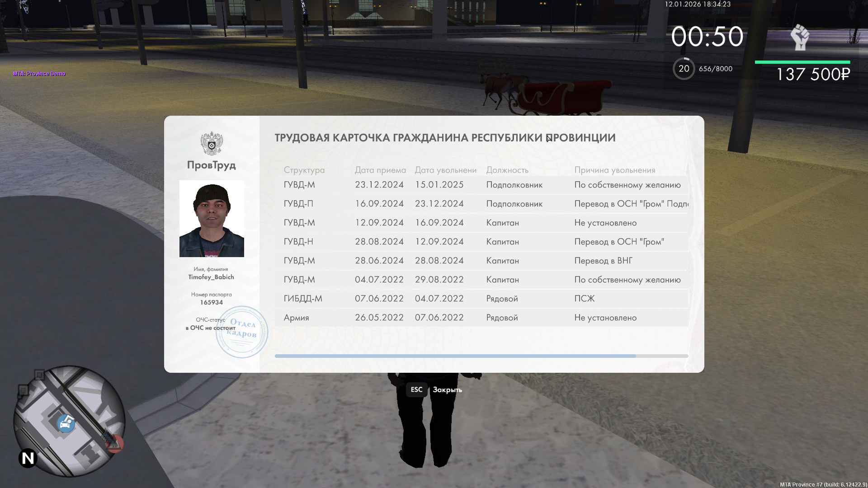The image size is (868, 488).
Task: Click the N compass icon on minimap
Action: click(x=28, y=458)
